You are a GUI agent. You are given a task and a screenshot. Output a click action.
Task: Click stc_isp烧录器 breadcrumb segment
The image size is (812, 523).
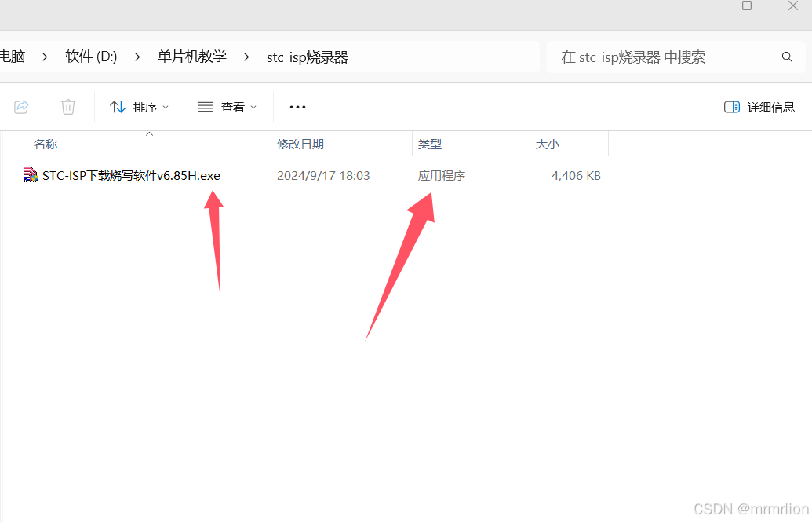(307, 57)
